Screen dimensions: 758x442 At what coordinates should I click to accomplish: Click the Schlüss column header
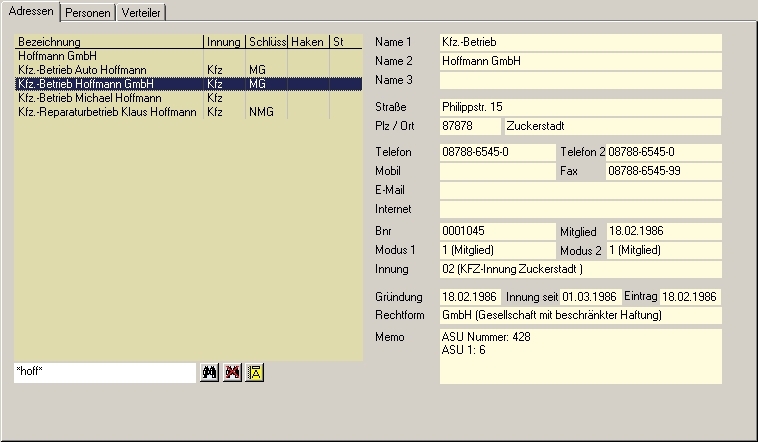[x=267, y=42]
